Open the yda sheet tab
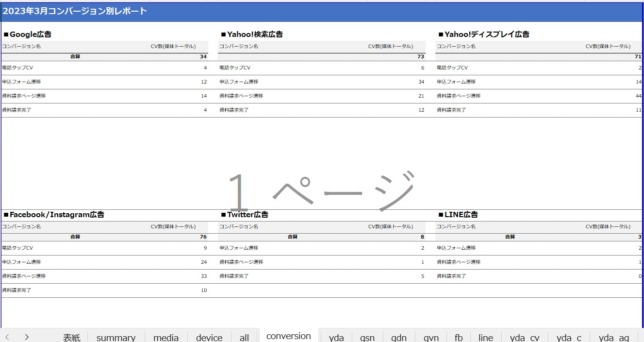Screen dimensions: 644x342 [336, 338]
